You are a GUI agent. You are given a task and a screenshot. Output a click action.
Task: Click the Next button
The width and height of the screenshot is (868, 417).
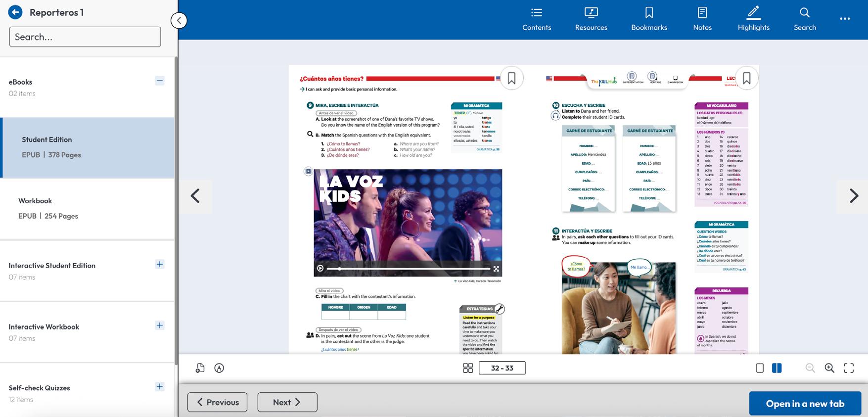pos(287,402)
